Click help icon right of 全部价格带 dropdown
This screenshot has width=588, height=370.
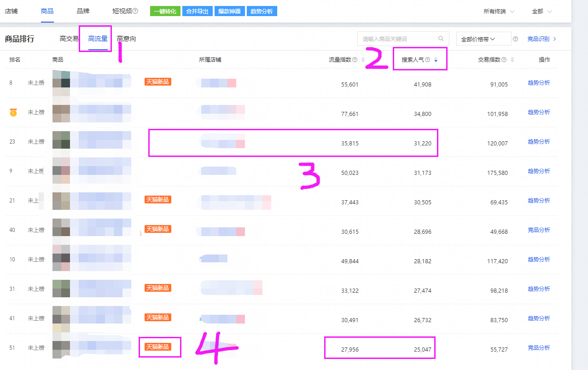click(515, 39)
